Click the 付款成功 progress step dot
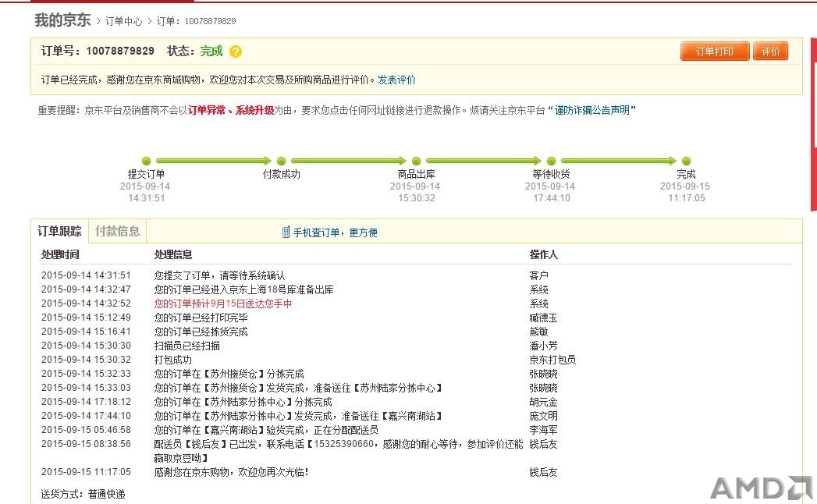The width and height of the screenshot is (817, 504). pos(282,161)
